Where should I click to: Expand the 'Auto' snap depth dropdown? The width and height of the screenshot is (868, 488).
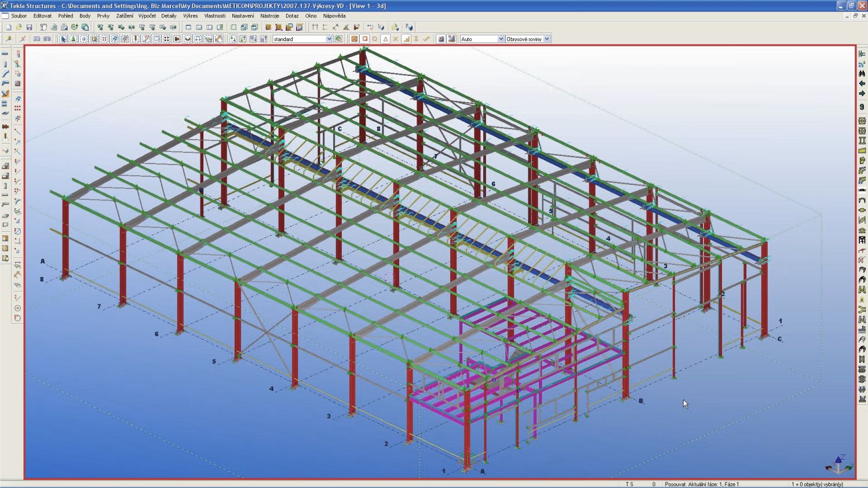coord(501,39)
